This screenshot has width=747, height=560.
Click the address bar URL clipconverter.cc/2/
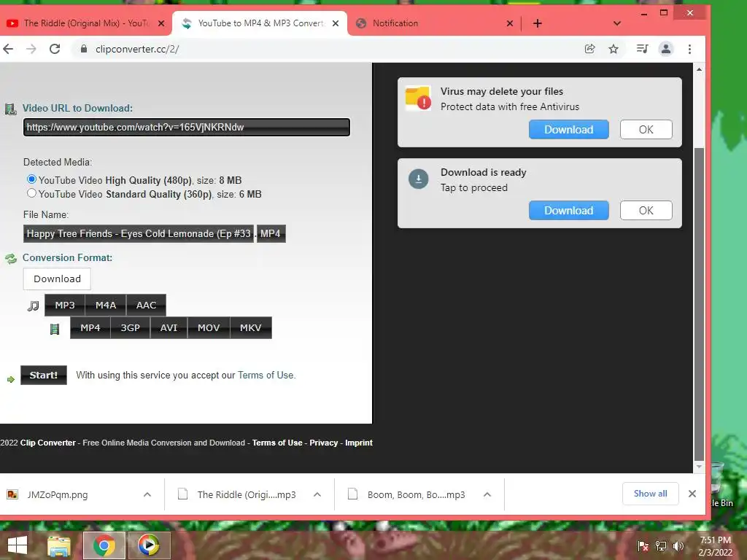click(137, 49)
